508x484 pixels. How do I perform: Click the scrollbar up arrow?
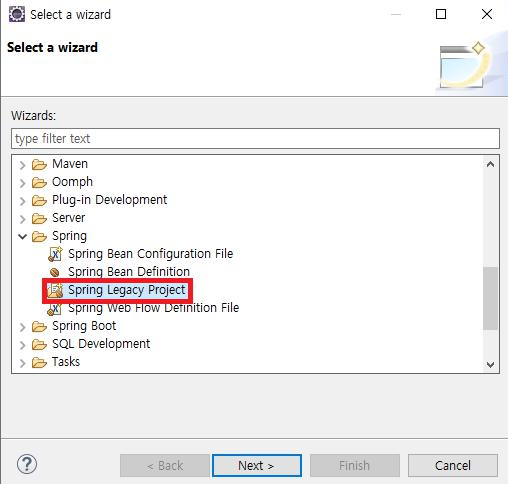click(490, 164)
